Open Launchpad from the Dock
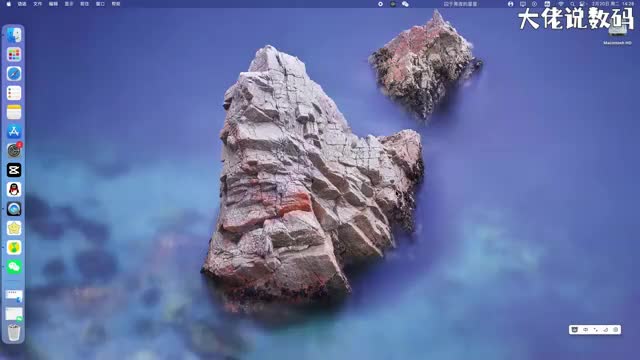The width and height of the screenshot is (640, 360). click(14, 55)
